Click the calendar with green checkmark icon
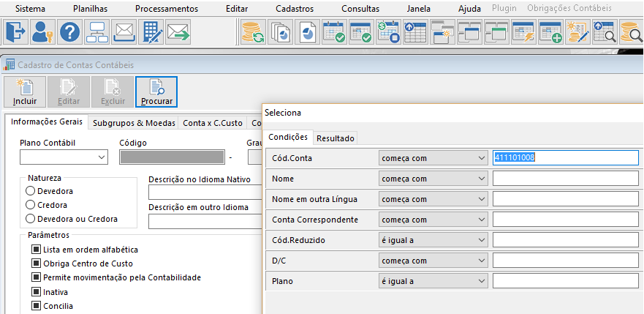The height and width of the screenshot is (314, 644). [x=334, y=32]
